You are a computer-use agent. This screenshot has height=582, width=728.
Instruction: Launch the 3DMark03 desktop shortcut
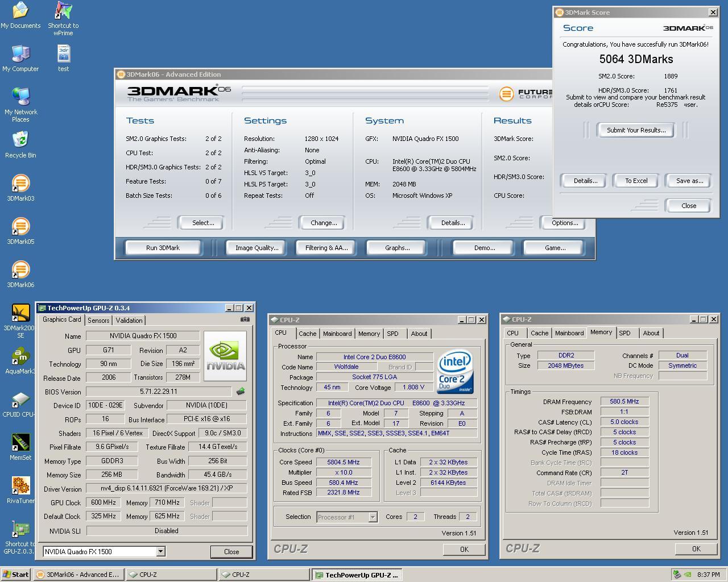[20, 188]
